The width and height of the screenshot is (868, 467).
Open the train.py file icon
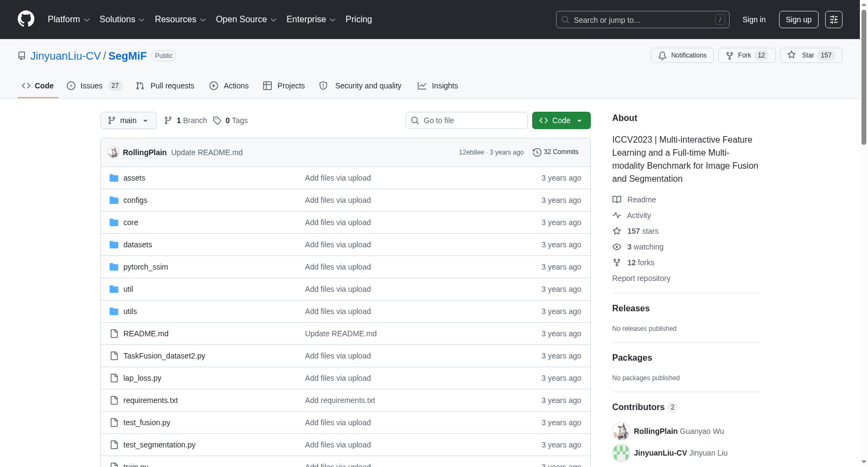(x=114, y=465)
